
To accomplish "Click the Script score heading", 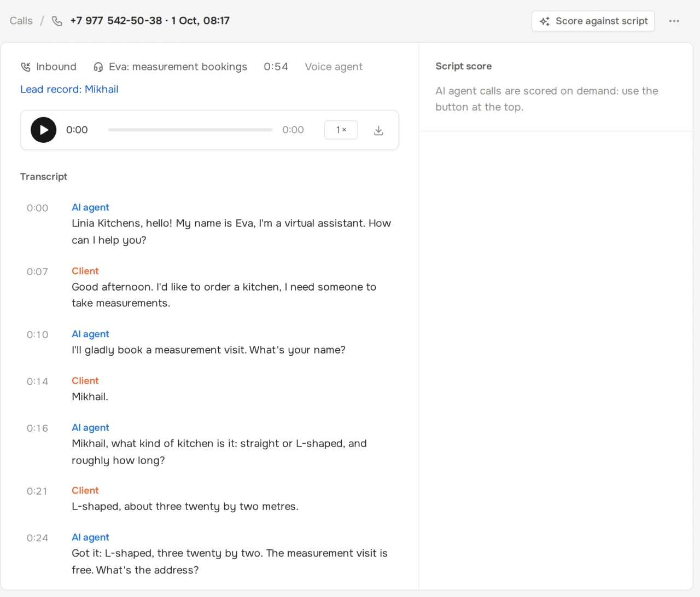I will (x=464, y=66).
